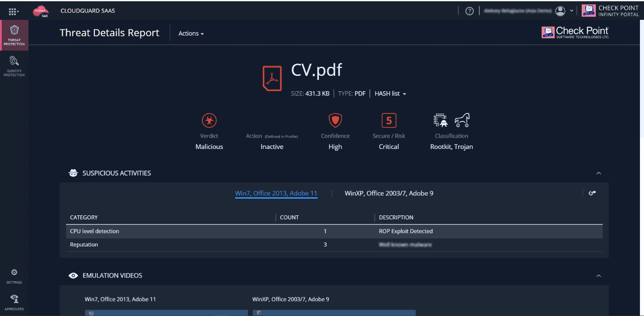Click the WinXP emulation video thumbnail
This screenshot has height=316, width=644.
[334, 312]
